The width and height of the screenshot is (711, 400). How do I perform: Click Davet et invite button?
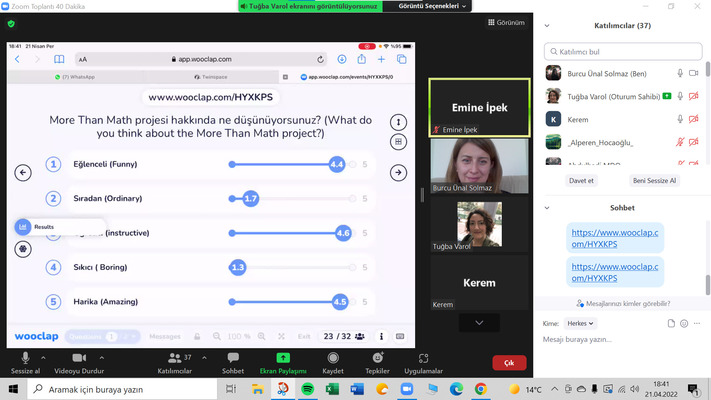581,180
